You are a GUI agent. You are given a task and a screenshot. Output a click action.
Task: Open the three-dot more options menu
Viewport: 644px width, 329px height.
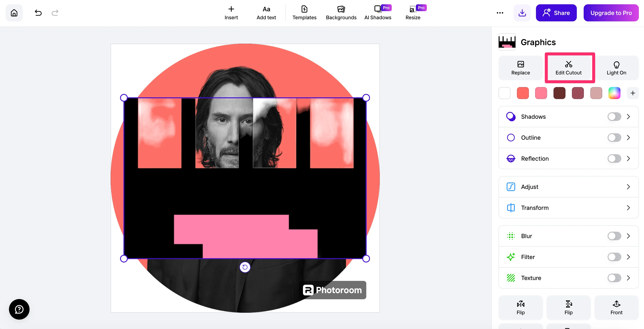click(x=500, y=13)
